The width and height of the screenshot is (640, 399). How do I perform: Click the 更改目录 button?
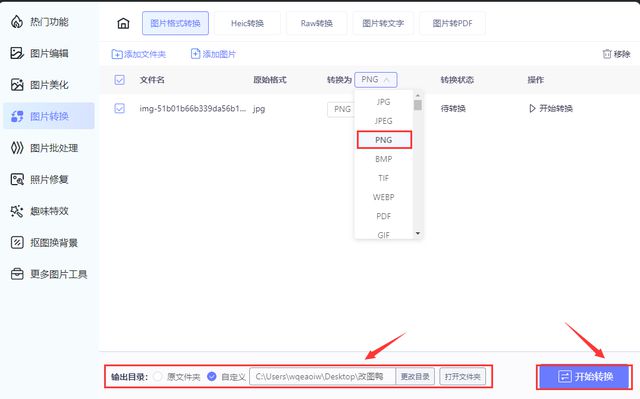tap(415, 377)
